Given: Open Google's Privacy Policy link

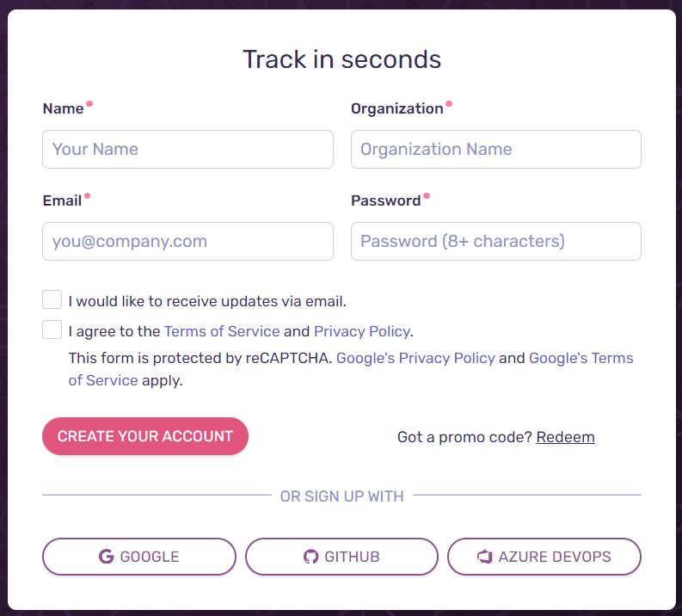Looking at the screenshot, I should tap(415, 358).
